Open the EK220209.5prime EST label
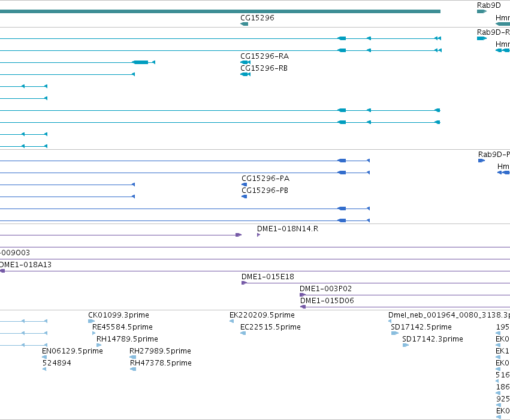 coord(262,315)
